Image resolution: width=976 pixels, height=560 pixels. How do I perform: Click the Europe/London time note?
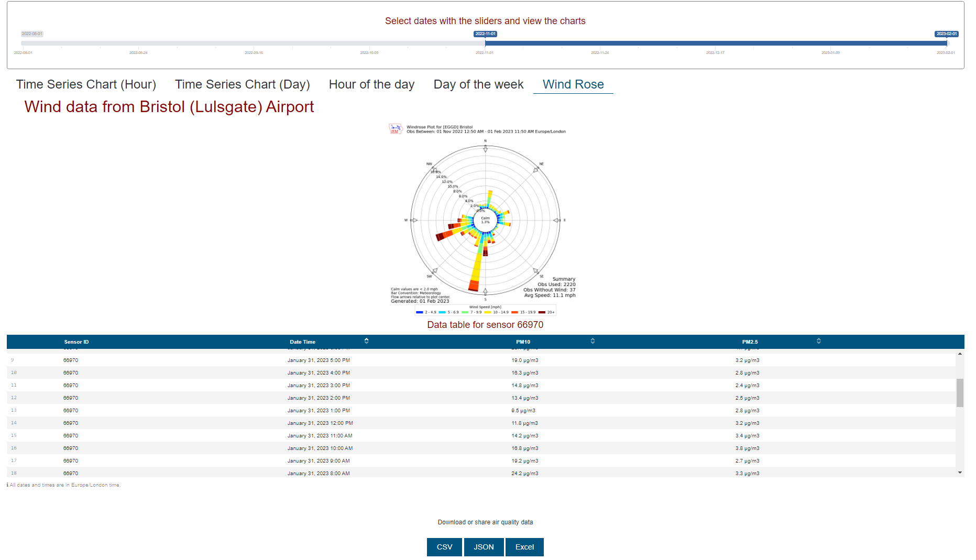pos(64,485)
